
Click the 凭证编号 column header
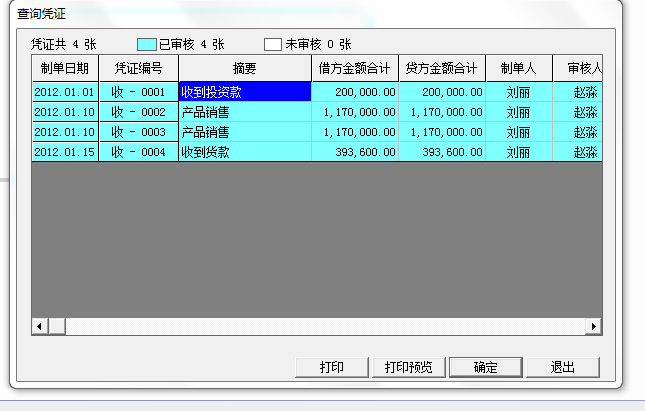point(139,68)
